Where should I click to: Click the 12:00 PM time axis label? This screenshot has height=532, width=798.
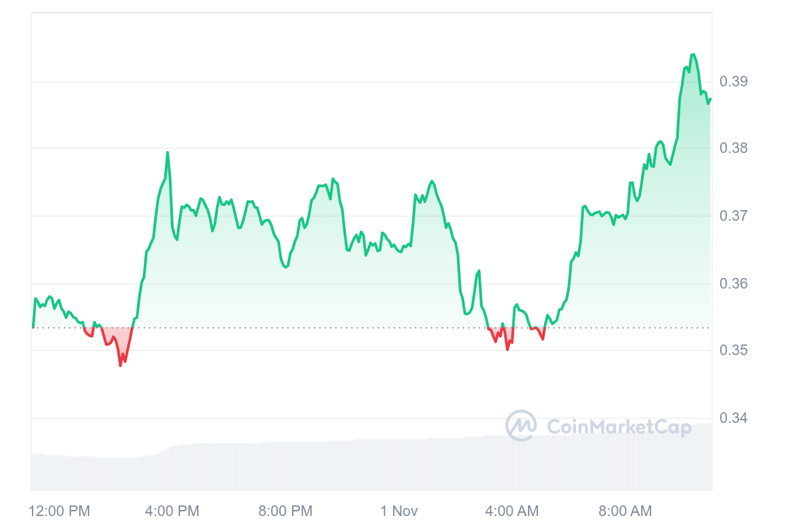click(60, 511)
